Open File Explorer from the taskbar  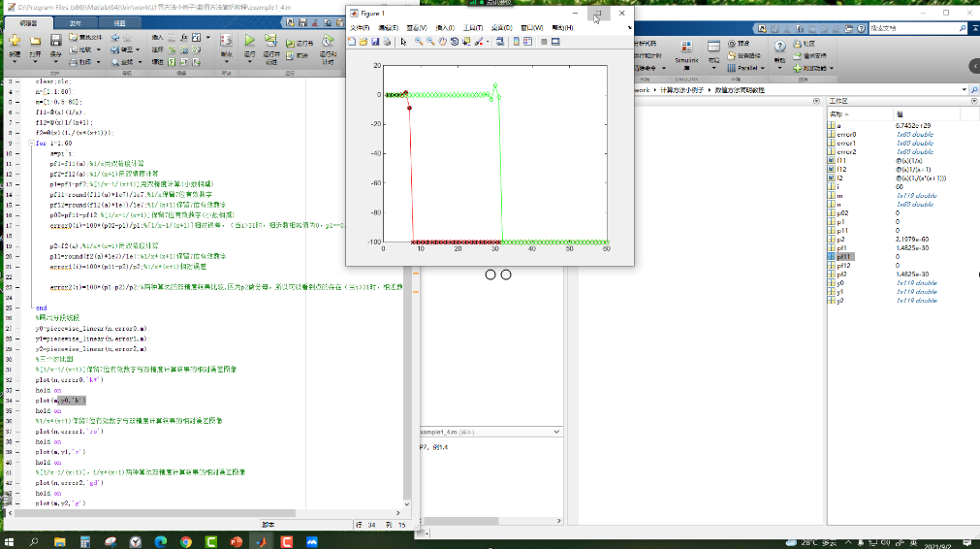coord(59,541)
